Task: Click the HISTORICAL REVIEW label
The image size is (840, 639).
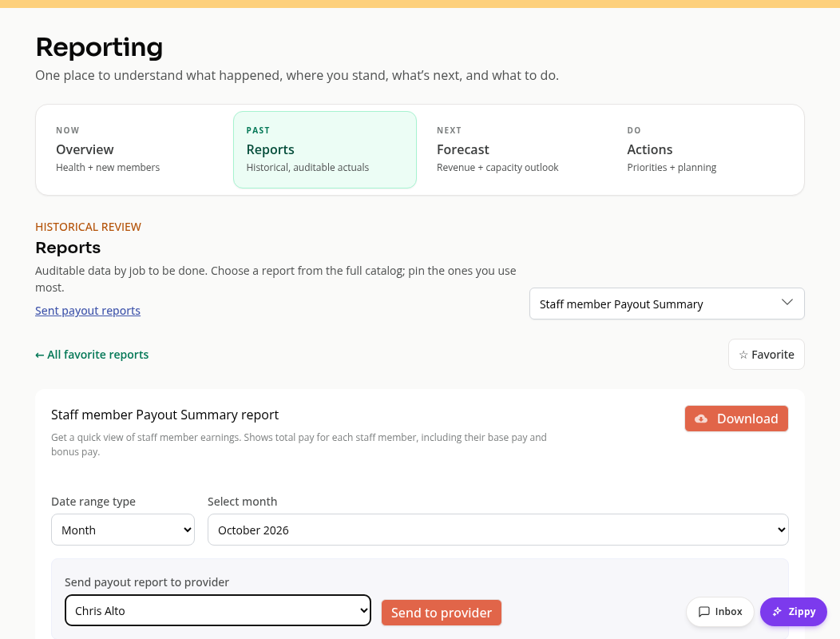Action: pyautogui.click(x=89, y=227)
